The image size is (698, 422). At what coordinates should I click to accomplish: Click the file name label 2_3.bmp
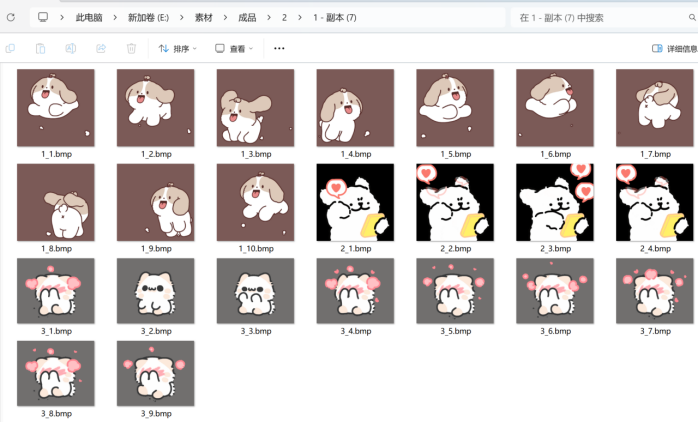556,248
